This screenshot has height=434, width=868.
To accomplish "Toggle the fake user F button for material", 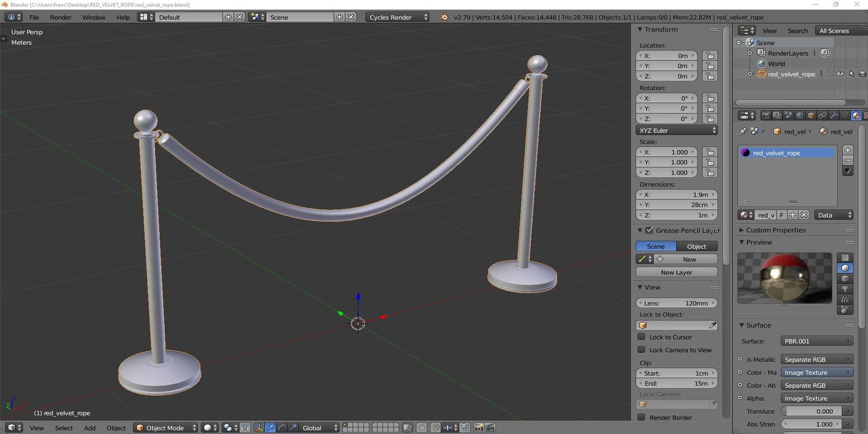I will [x=782, y=215].
